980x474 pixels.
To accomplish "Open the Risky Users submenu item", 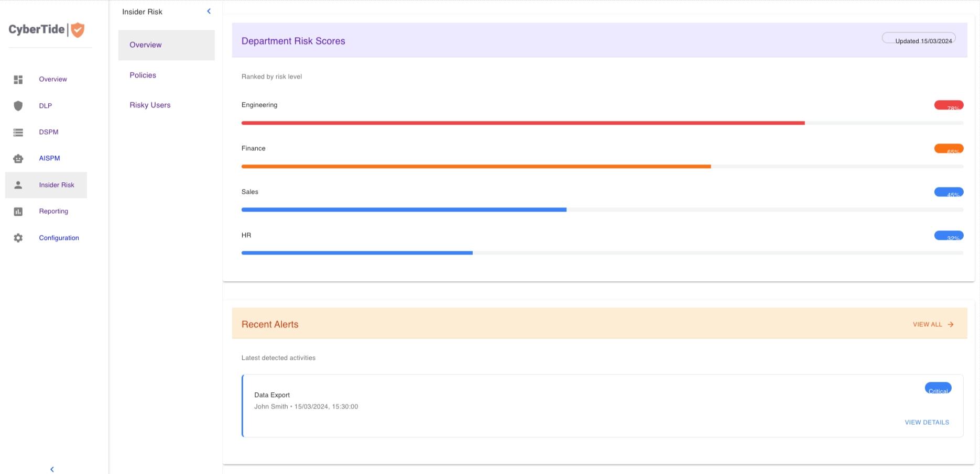I will tap(150, 105).
